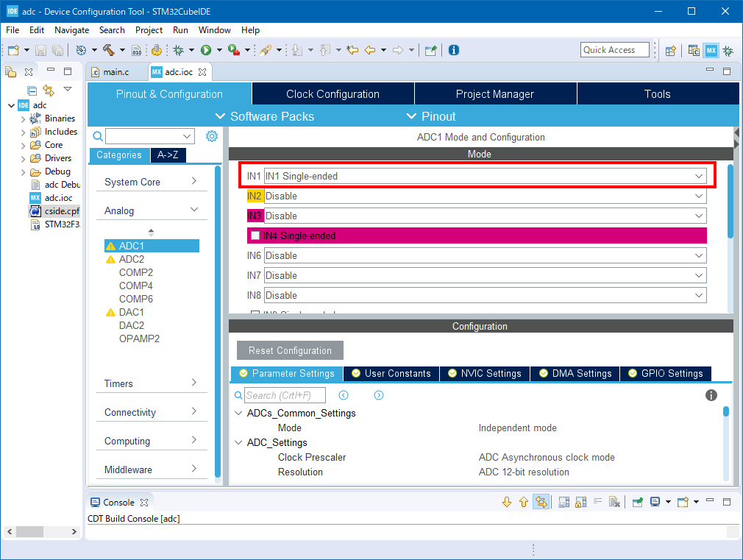Click the Reset Configuration button
This screenshot has width=743, height=560.
click(290, 350)
